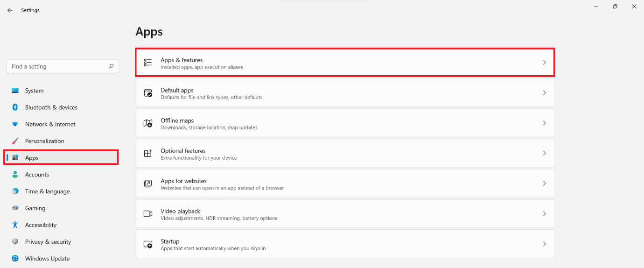Viewport: 644px width, 268px height.
Task: Click the Windows Update sync icon
Action: (15, 259)
